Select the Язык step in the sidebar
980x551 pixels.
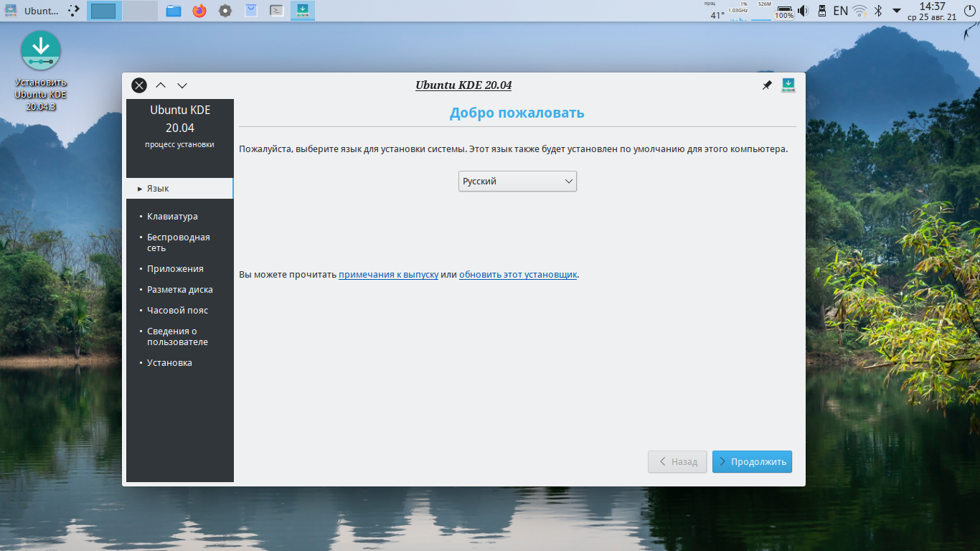pyautogui.click(x=179, y=189)
